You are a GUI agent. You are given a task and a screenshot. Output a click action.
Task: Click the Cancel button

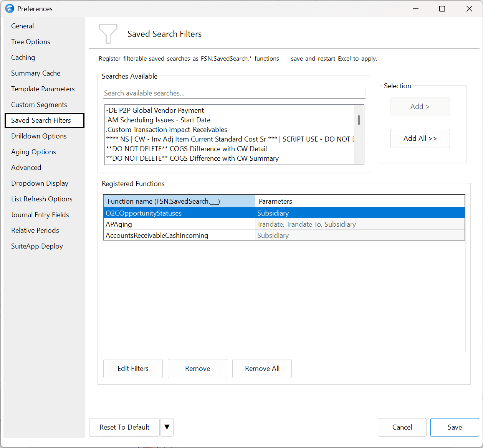pos(402,427)
